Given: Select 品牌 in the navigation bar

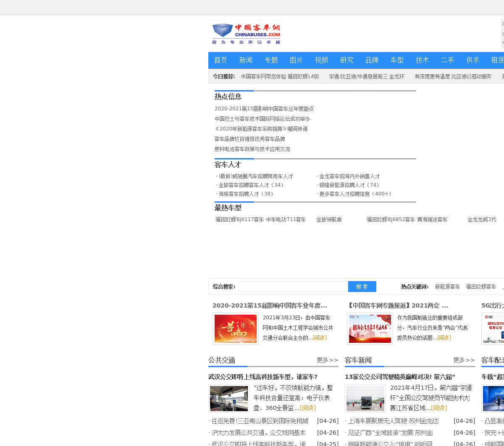Looking at the screenshot, I should (x=372, y=60).
